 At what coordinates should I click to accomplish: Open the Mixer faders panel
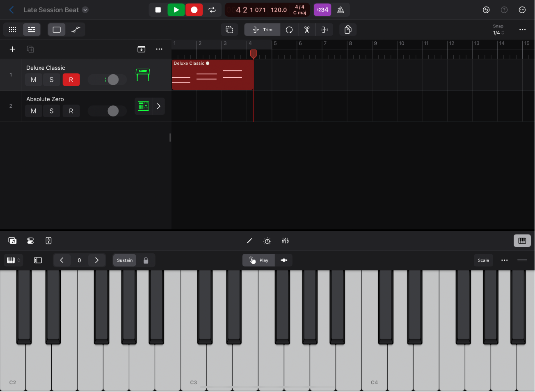[x=285, y=241]
